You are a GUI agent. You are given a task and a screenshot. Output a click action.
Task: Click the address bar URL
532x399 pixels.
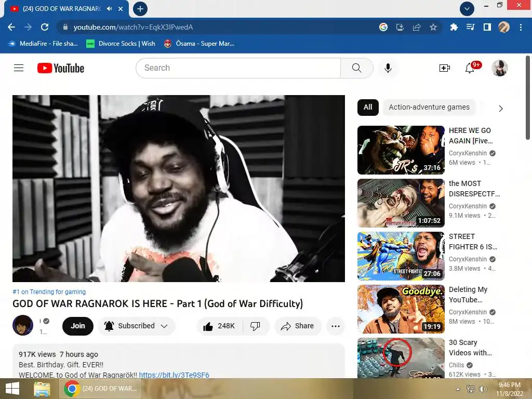(x=133, y=27)
